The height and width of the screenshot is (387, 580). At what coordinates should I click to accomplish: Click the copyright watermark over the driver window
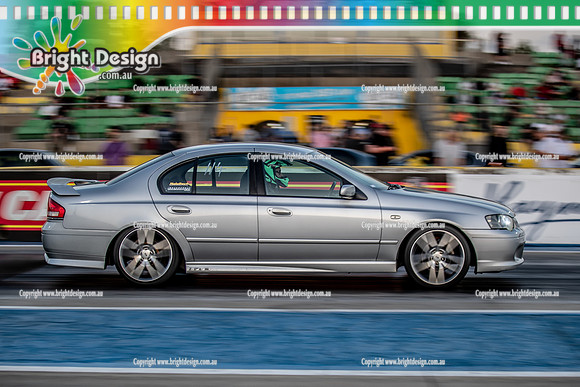[289, 157]
